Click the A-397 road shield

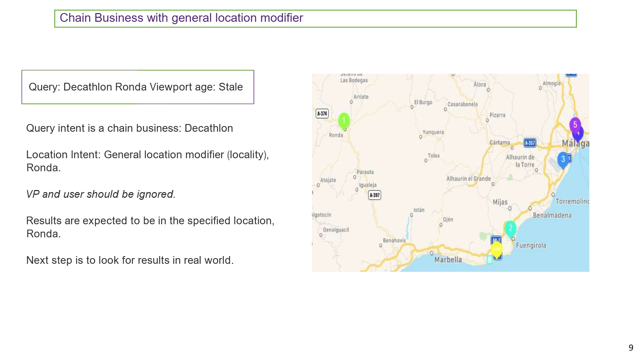(x=374, y=195)
